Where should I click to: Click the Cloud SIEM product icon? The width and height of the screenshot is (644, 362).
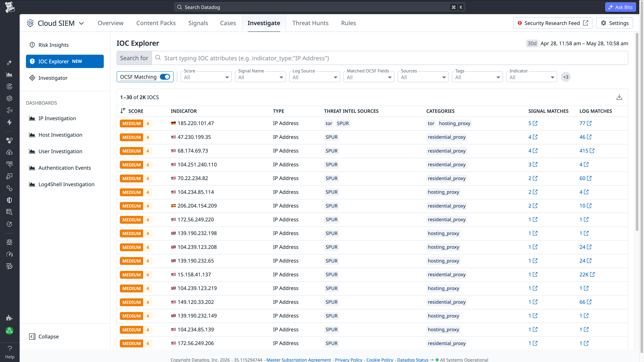(30, 23)
